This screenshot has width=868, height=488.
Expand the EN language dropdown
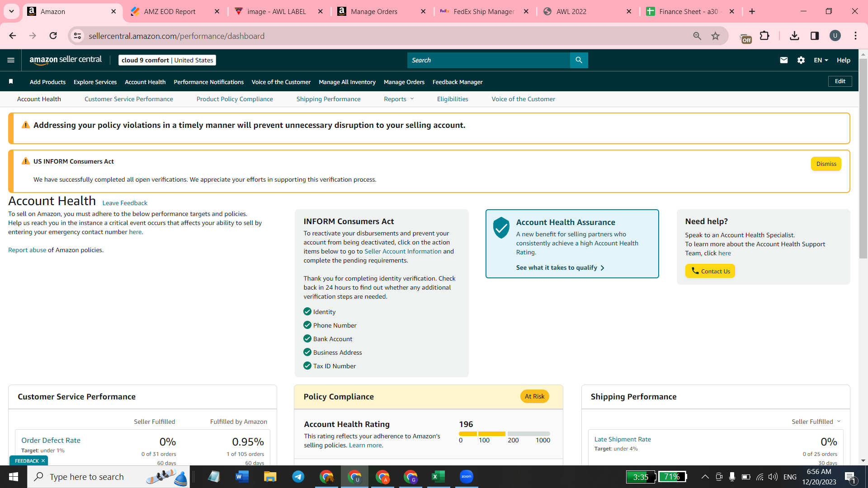point(821,60)
